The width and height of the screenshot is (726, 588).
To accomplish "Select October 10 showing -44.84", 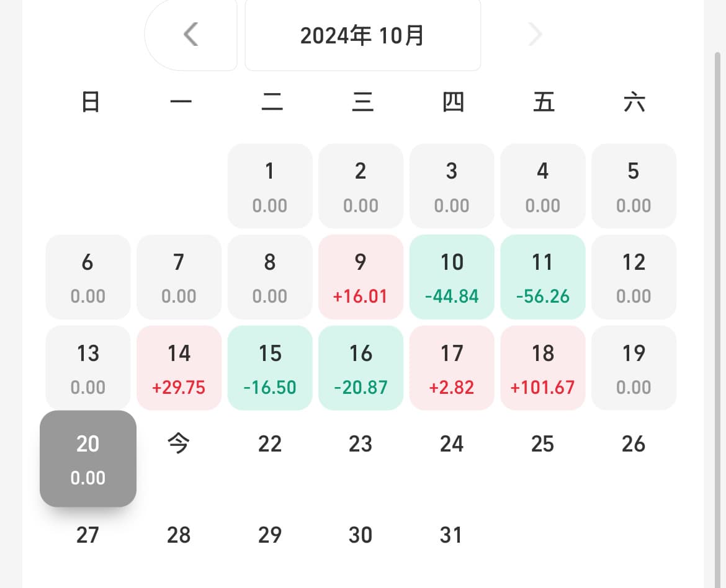I will pyautogui.click(x=452, y=277).
